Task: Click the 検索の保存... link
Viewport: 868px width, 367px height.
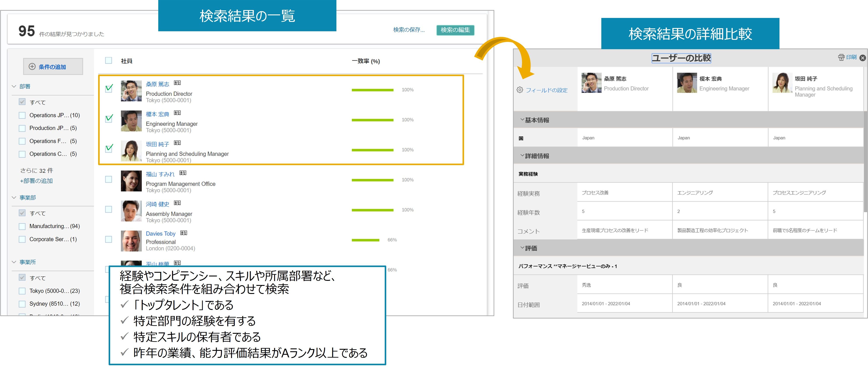Action: [409, 30]
